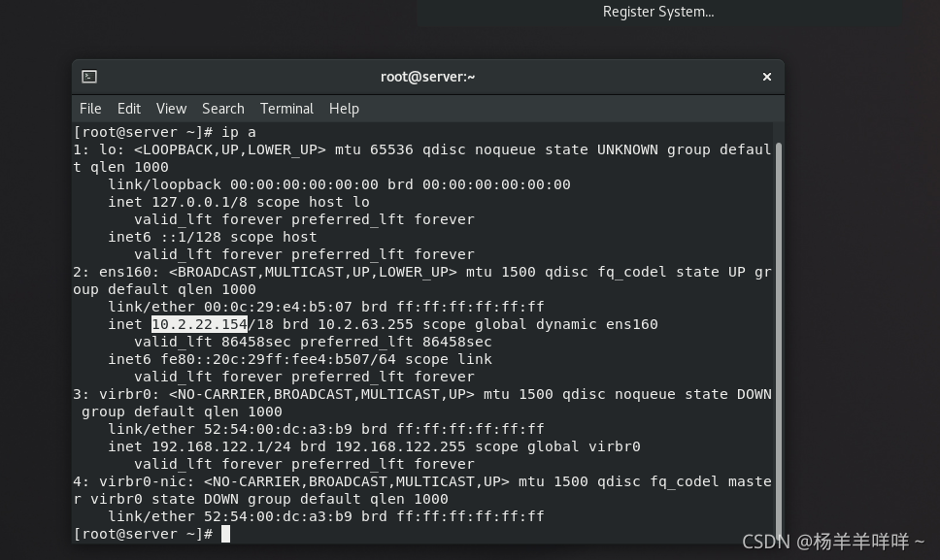Click the broadcast address 10.2.63.255

365,324
